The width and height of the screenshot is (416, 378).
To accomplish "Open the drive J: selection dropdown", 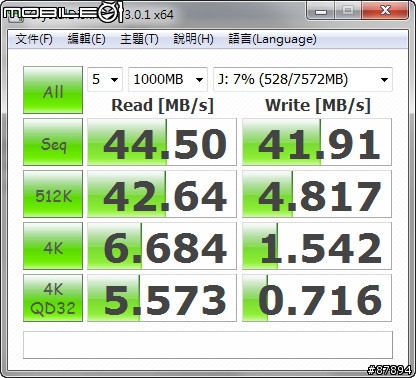I will click(x=303, y=79).
